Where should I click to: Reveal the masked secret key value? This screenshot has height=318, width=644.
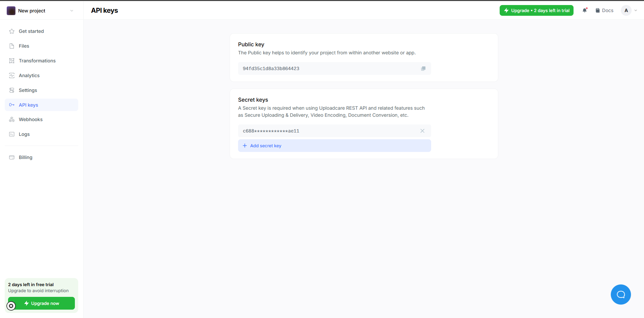271,131
